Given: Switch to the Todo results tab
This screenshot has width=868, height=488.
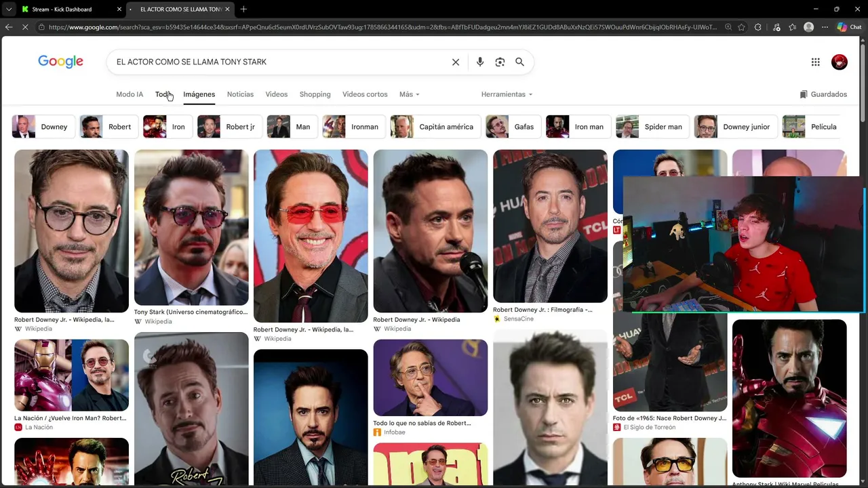Looking at the screenshot, I should [x=163, y=94].
